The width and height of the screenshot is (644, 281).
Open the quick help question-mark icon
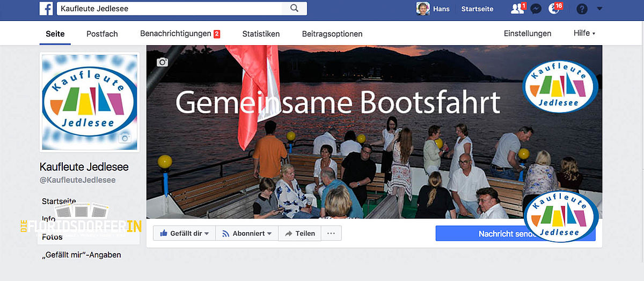[x=581, y=9]
